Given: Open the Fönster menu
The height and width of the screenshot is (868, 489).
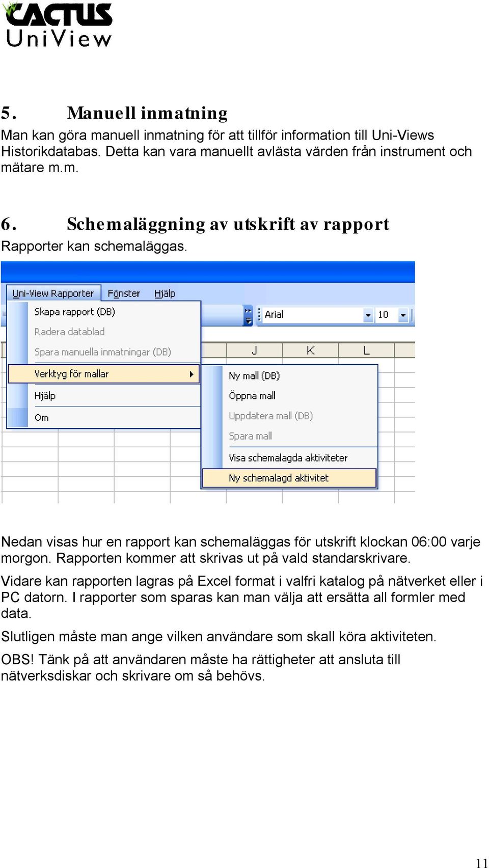Looking at the screenshot, I should coord(124,293).
